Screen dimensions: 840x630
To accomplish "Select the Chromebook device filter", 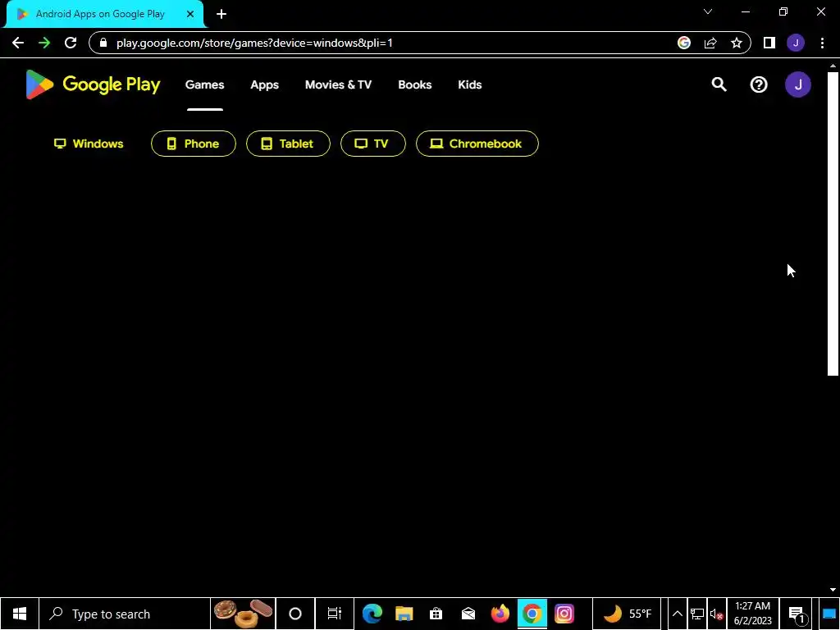I will coord(477,144).
